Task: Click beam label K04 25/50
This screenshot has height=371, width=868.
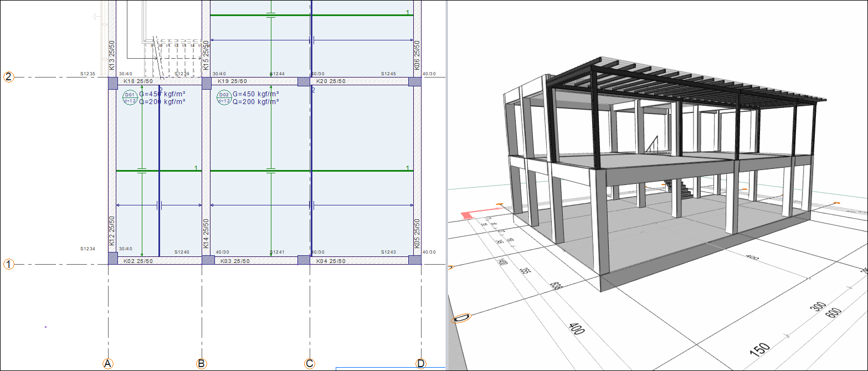Action: pyautogui.click(x=331, y=261)
